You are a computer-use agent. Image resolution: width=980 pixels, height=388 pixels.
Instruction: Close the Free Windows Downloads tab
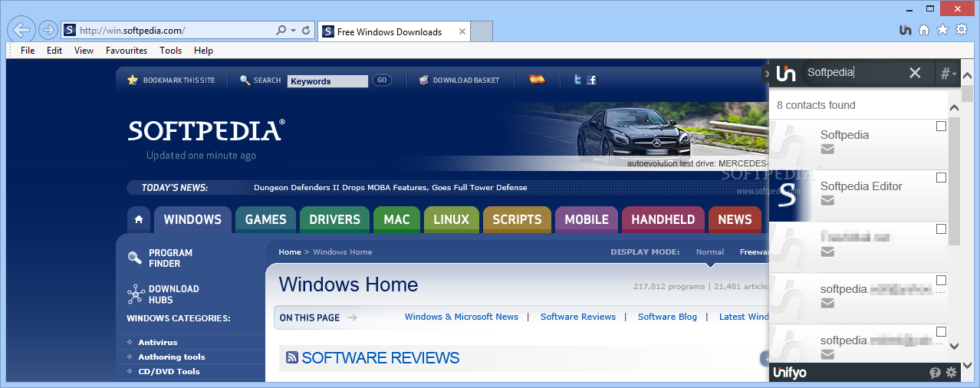[x=462, y=31]
